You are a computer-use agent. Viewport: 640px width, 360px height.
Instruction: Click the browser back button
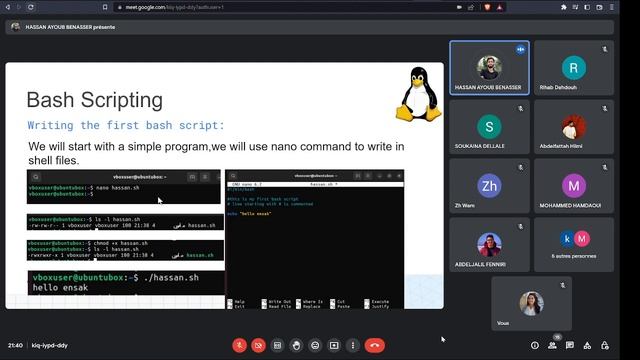tap(7, 7)
